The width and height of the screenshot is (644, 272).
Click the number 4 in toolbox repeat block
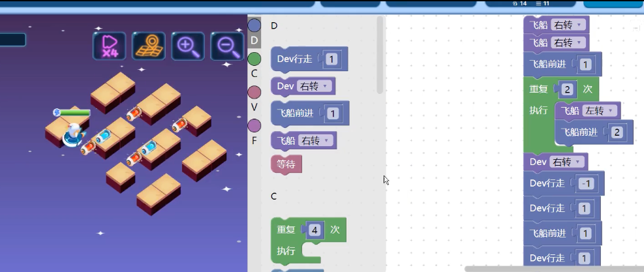(314, 230)
